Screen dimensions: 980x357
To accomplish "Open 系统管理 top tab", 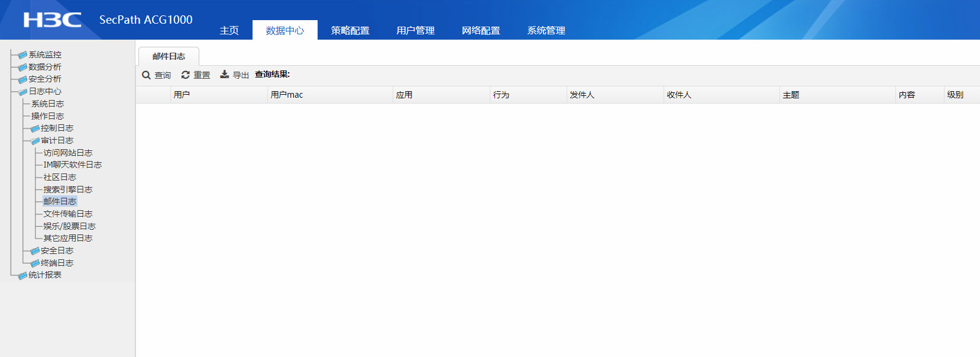I will [x=546, y=31].
